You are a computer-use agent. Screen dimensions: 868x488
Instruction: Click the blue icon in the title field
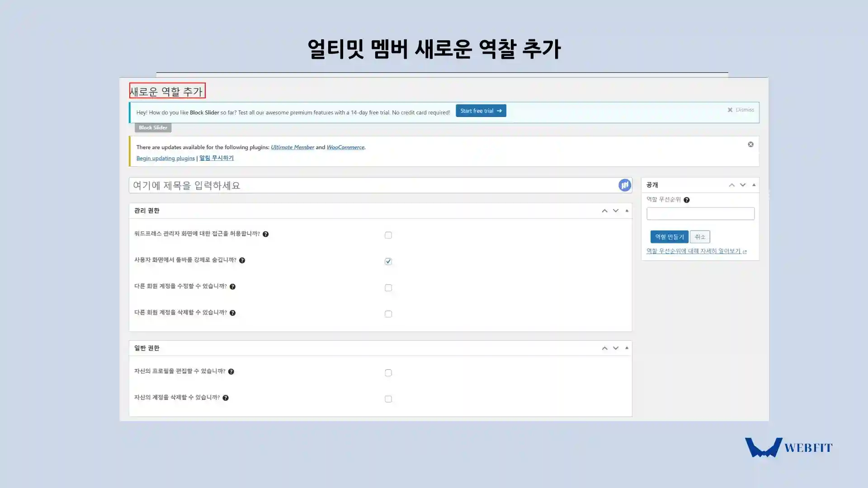624,185
